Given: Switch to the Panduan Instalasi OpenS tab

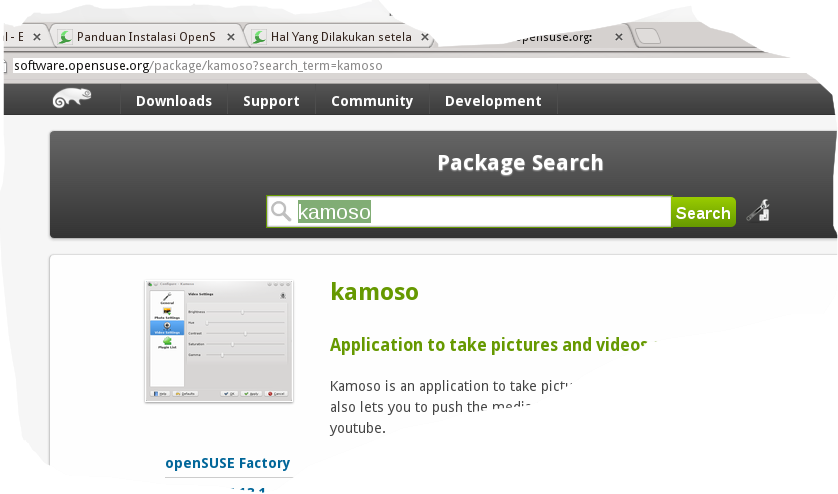Looking at the screenshot, I should click(146, 37).
